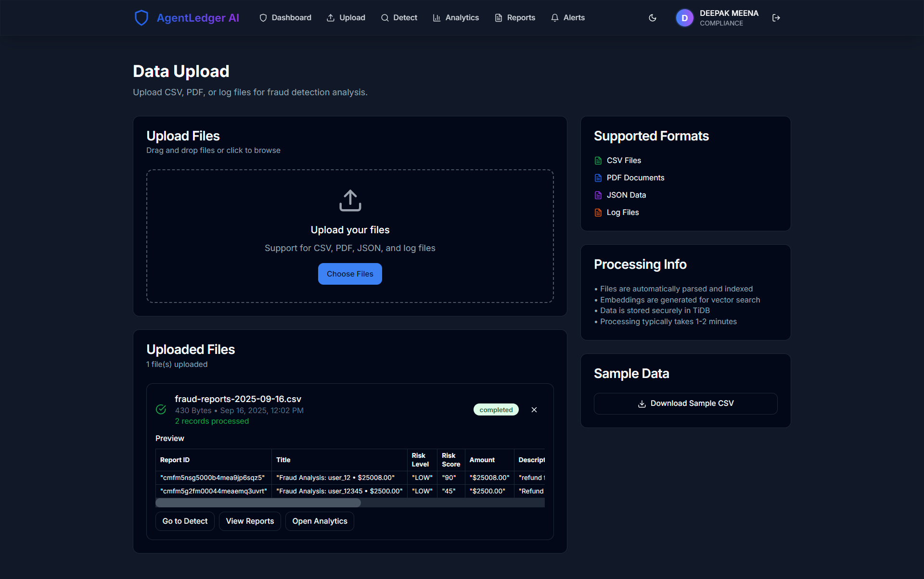This screenshot has width=924, height=579.
Task: Open the Dashboard nav item
Action: point(285,18)
